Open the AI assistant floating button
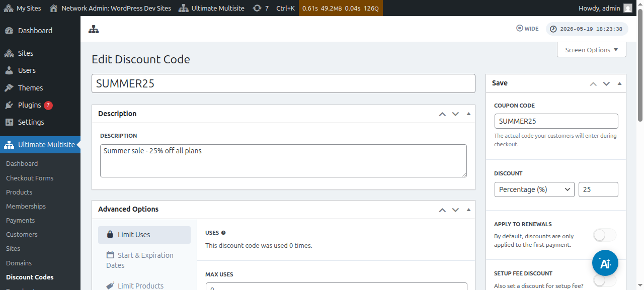This screenshot has width=644, height=290. 605,263
